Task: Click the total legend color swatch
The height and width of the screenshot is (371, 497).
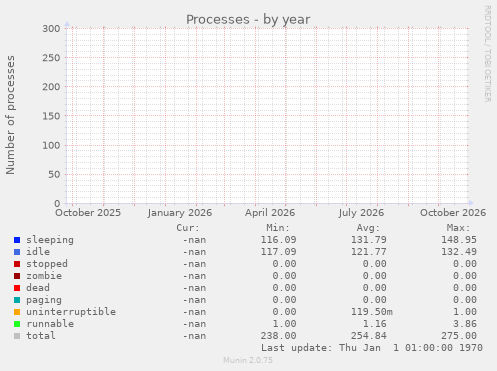Action: point(17,336)
